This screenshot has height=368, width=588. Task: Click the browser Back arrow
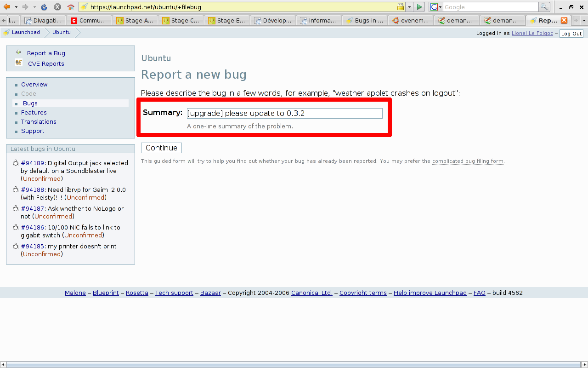[7, 7]
